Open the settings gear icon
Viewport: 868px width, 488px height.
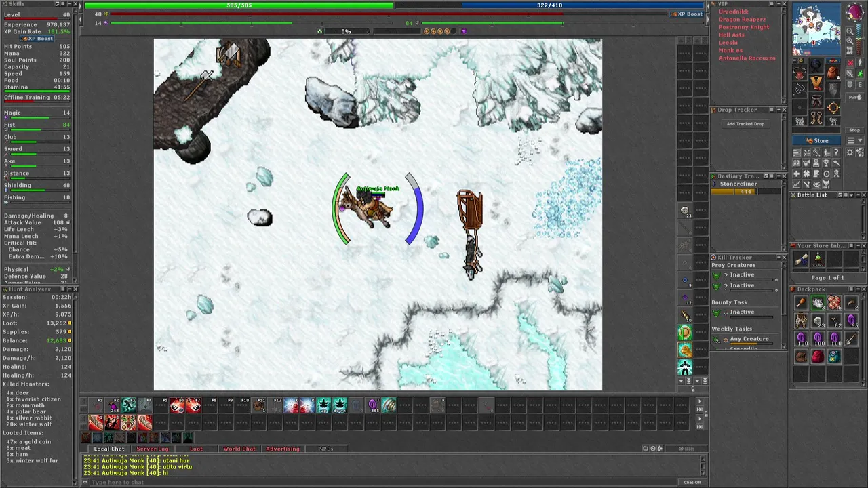[850, 152]
